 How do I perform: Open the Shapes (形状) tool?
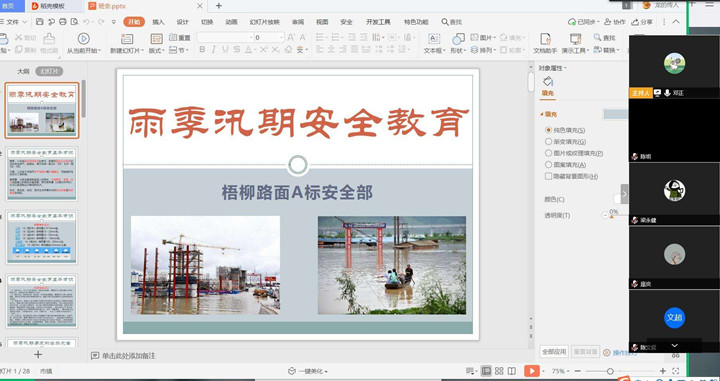[x=458, y=43]
